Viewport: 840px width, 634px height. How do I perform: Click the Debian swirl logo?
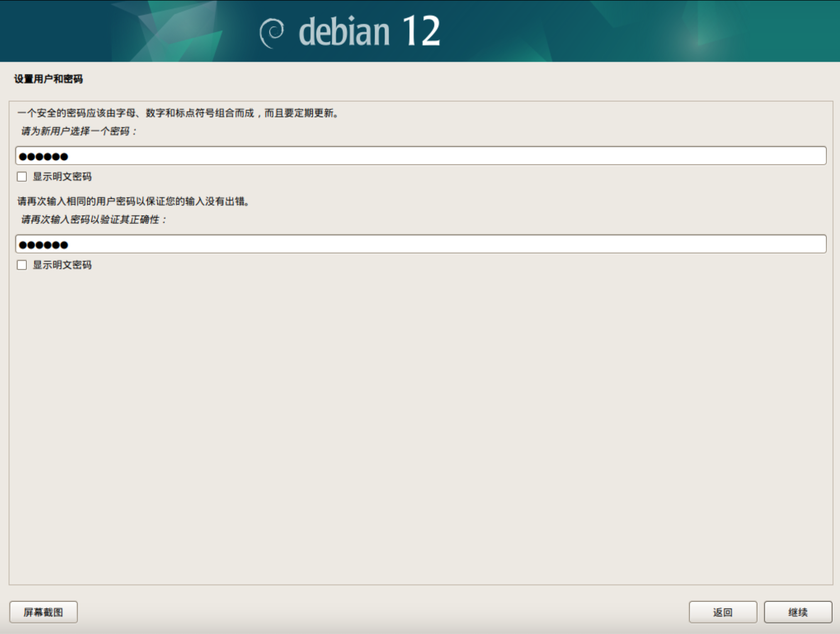coord(272,32)
